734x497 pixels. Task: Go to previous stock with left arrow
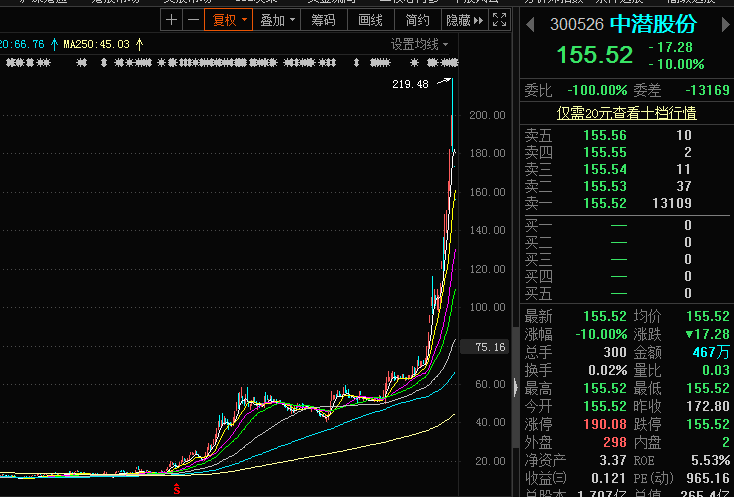[530, 24]
